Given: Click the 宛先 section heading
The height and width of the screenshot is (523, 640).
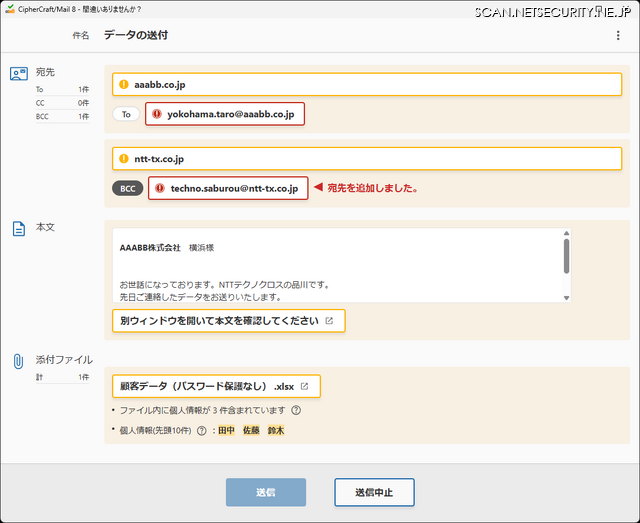Looking at the screenshot, I should (45, 72).
